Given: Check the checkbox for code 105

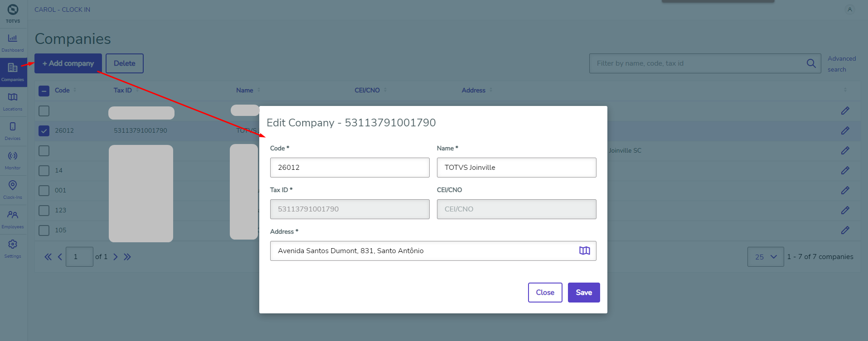Looking at the screenshot, I should click(44, 231).
